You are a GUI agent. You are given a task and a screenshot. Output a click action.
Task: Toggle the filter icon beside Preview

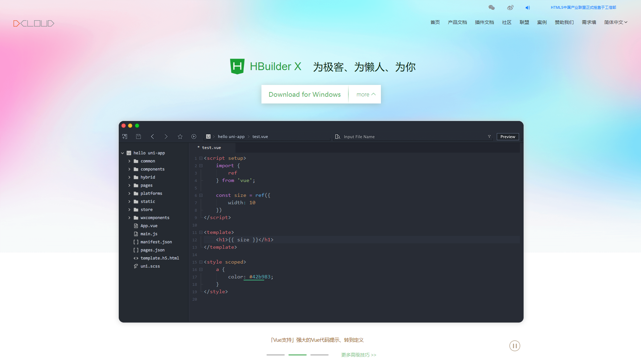(x=489, y=136)
